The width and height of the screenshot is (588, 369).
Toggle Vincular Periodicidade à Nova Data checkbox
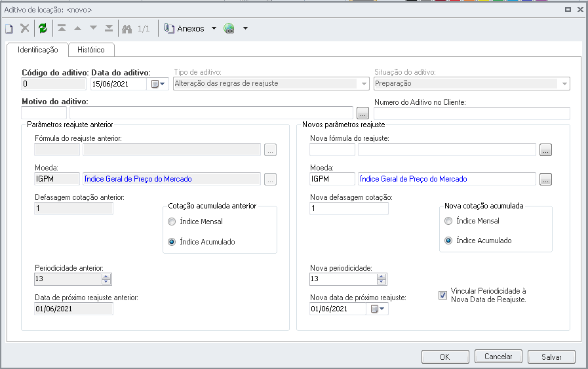(x=443, y=295)
